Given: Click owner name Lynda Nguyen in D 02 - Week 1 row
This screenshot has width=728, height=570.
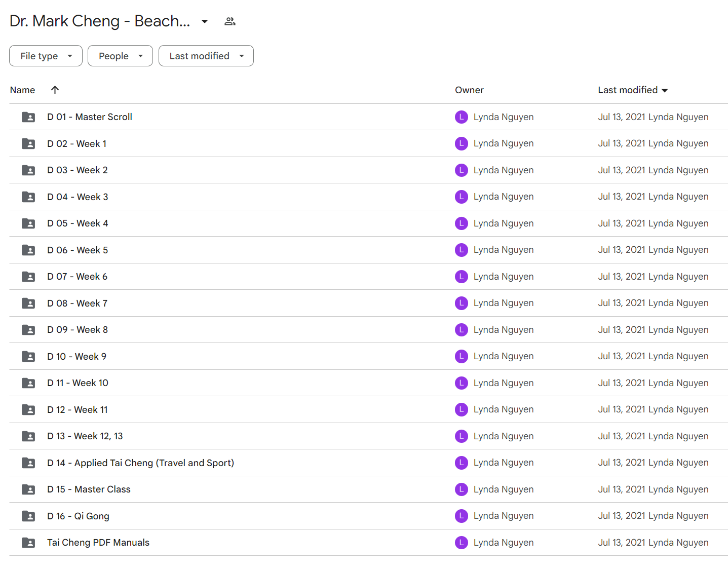Looking at the screenshot, I should [504, 143].
